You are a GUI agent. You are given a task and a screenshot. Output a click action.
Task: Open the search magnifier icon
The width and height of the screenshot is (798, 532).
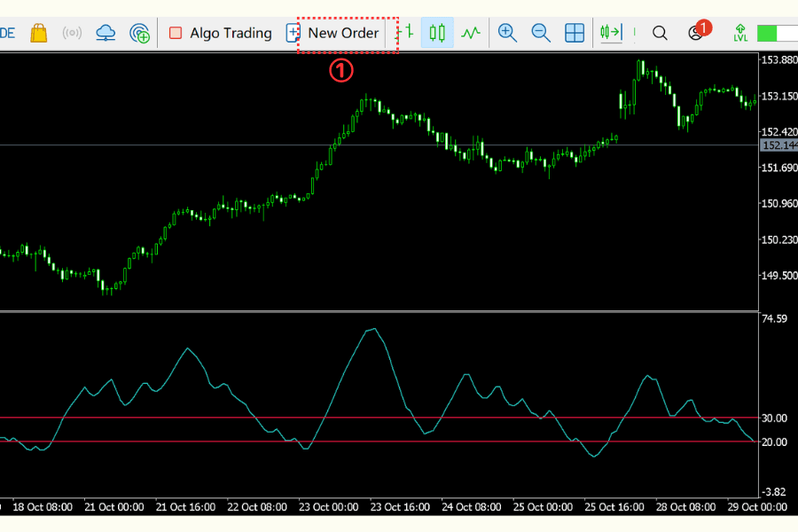660,33
